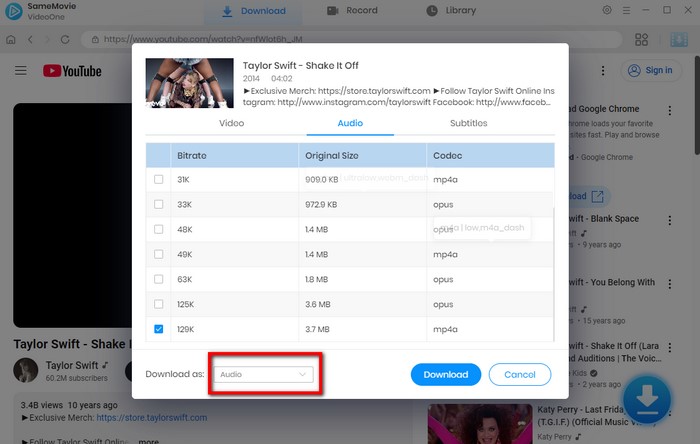Open options for You Belong With video

coord(670,284)
